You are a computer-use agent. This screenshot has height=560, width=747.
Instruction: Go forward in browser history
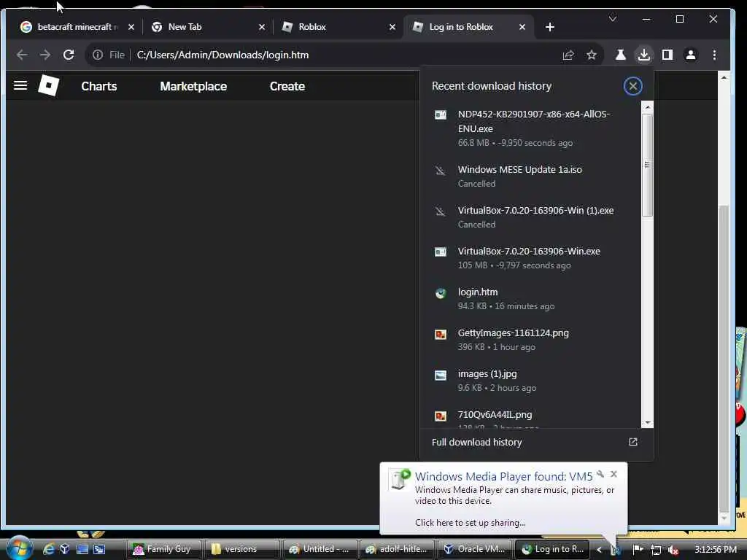point(44,55)
